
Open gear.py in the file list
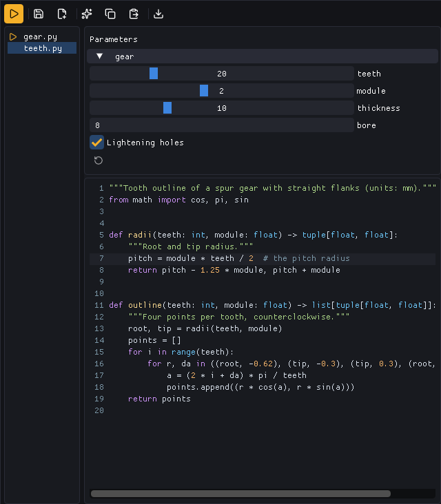click(40, 36)
